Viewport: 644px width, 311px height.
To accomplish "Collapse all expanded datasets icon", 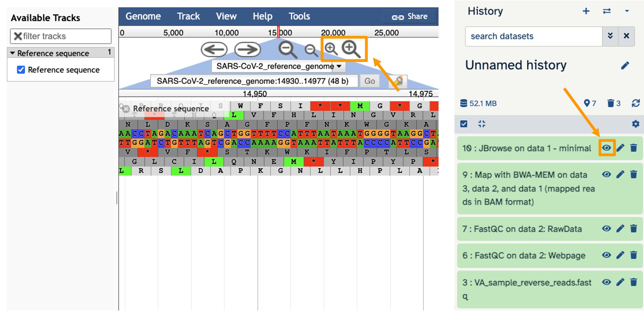I will pyautogui.click(x=482, y=124).
